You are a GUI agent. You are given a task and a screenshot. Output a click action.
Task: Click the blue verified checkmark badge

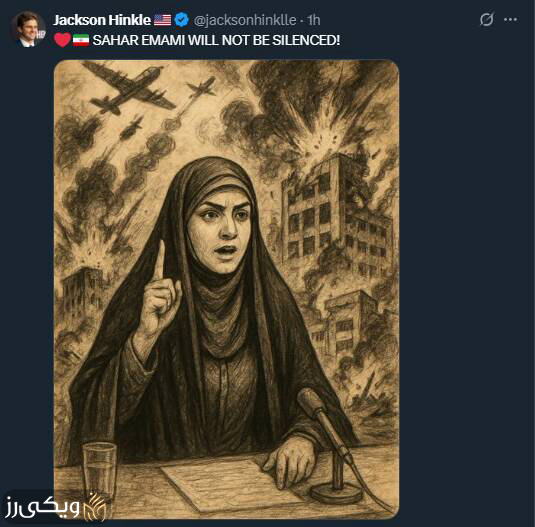[x=182, y=20]
